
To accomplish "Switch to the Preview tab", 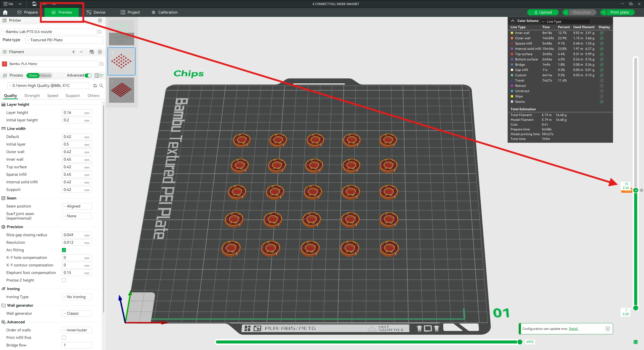I will point(62,12).
